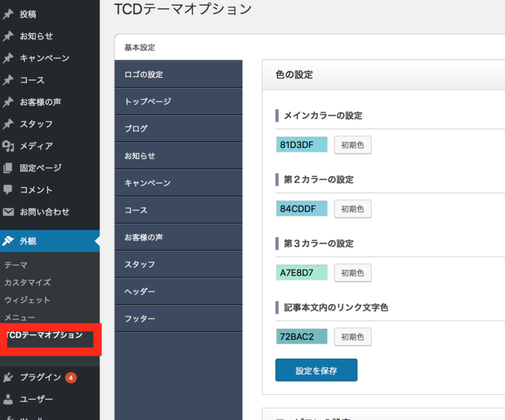The height and width of the screenshot is (420, 505).
Task: Switch to スタッフ theme options tab
Action: pyautogui.click(x=179, y=264)
